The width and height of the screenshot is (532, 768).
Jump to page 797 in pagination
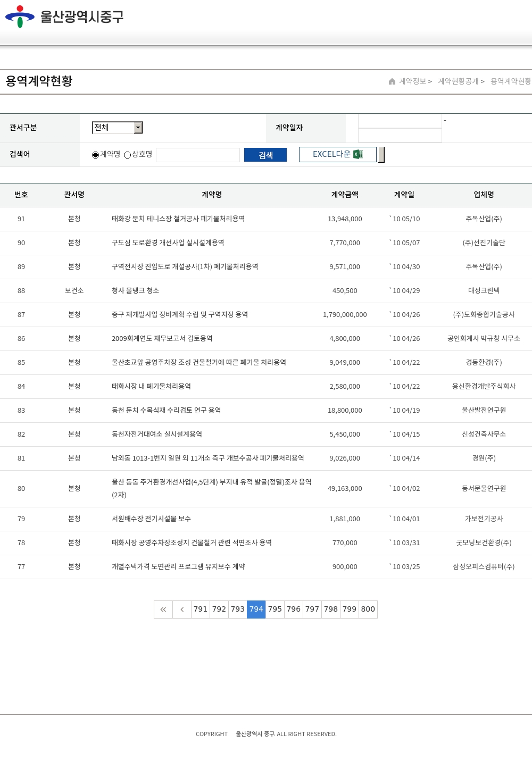pyautogui.click(x=312, y=610)
